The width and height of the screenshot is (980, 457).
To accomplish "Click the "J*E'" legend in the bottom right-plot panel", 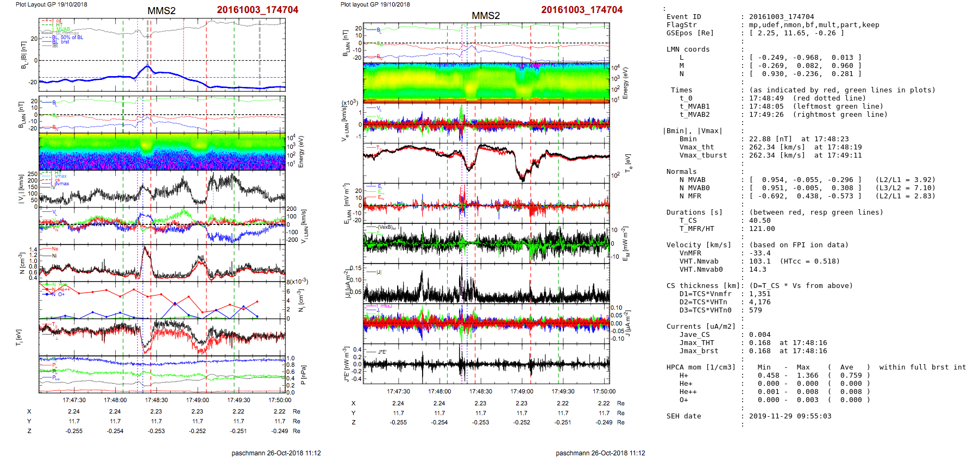I will (x=382, y=352).
